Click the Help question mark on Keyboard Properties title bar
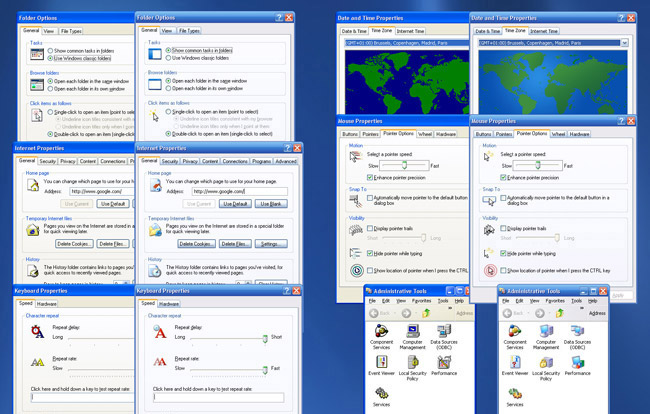Viewport: 650px width, 414px height. [287, 291]
